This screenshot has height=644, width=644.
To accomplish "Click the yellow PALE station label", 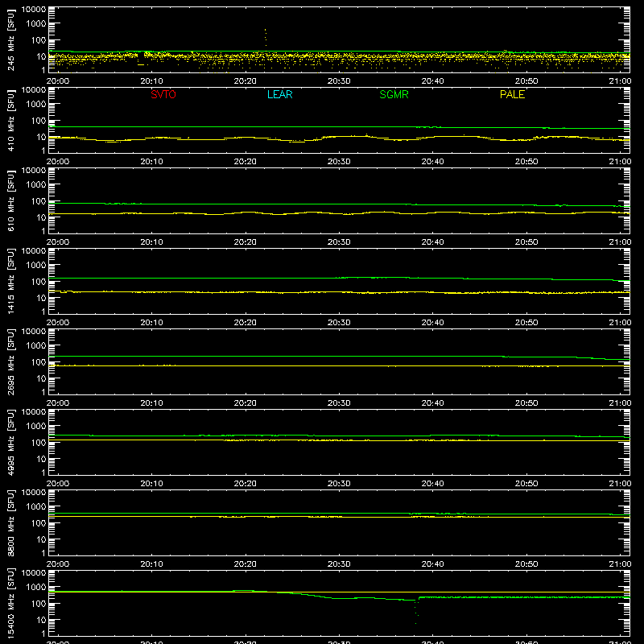I will pos(512,94).
